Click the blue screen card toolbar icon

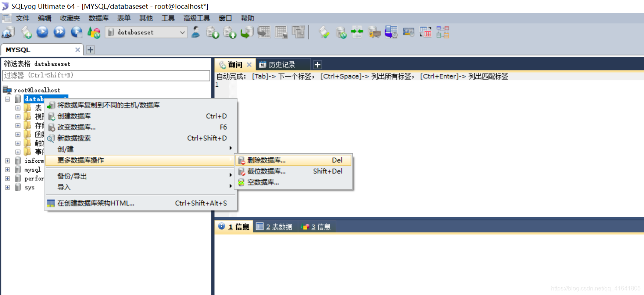tap(408, 32)
